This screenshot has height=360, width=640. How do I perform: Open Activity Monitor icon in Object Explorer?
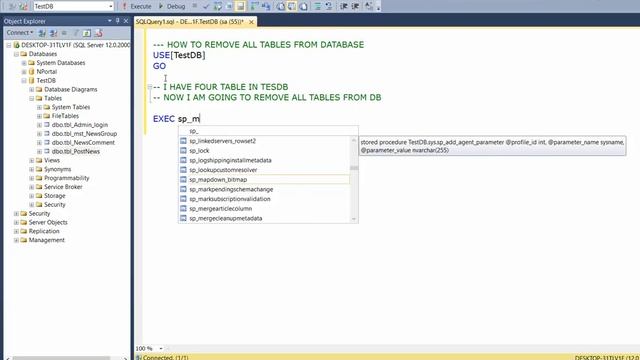pos(98,33)
